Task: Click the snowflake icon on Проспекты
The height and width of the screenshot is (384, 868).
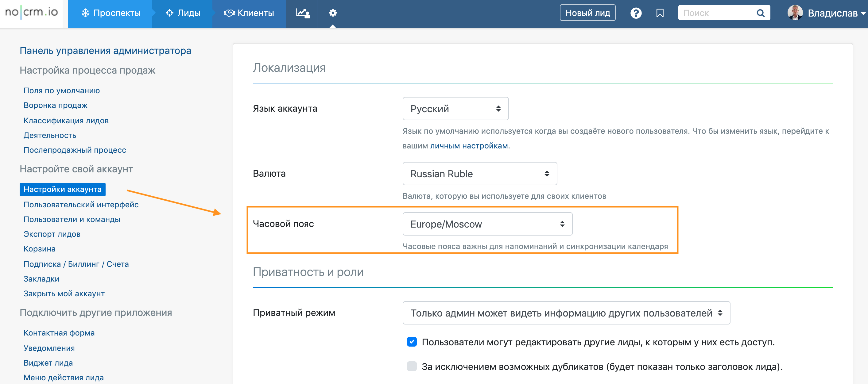Action: pos(85,13)
